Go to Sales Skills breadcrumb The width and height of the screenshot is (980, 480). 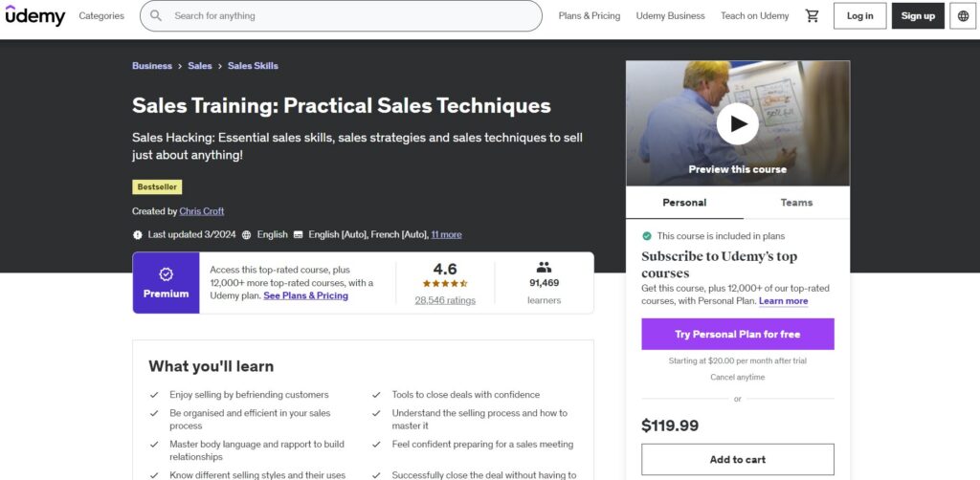coord(253,66)
